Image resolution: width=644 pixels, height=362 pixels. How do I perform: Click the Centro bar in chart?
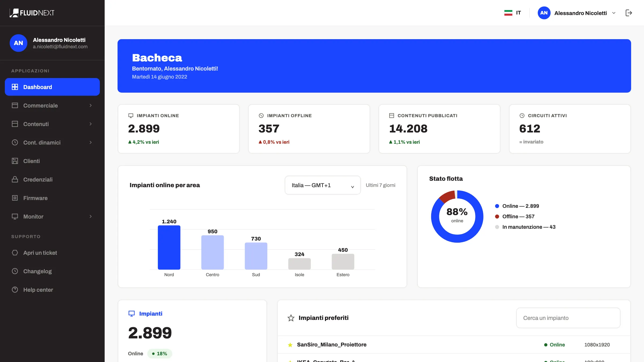pos(213,252)
